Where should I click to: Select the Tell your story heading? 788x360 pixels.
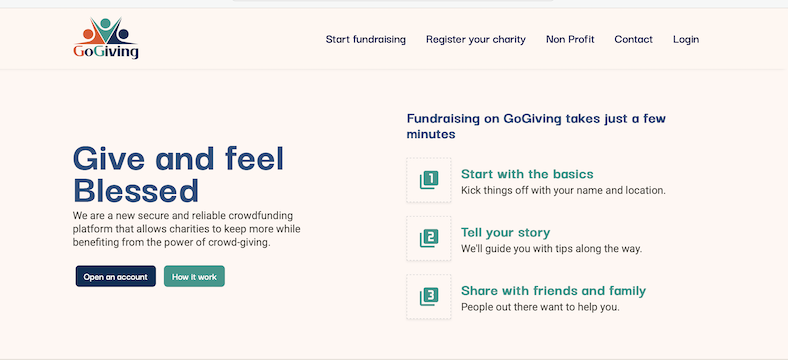click(x=506, y=232)
